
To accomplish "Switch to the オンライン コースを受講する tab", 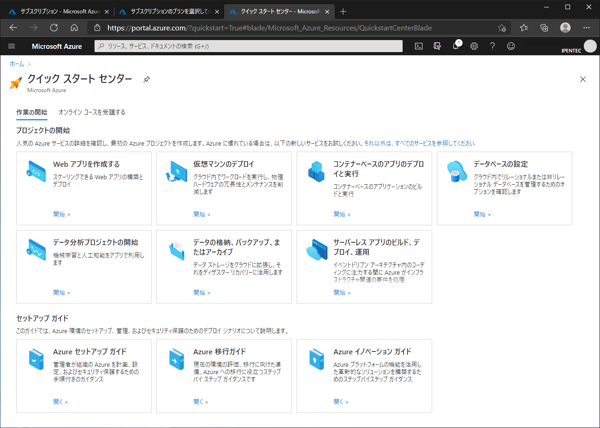I will click(x=91, y=112).
